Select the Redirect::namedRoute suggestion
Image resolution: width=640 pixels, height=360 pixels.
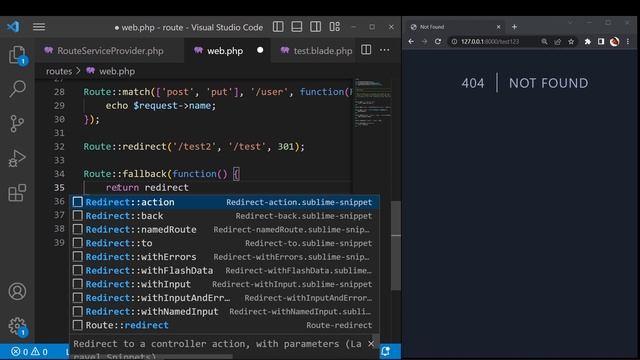click(x=224, y=229)
